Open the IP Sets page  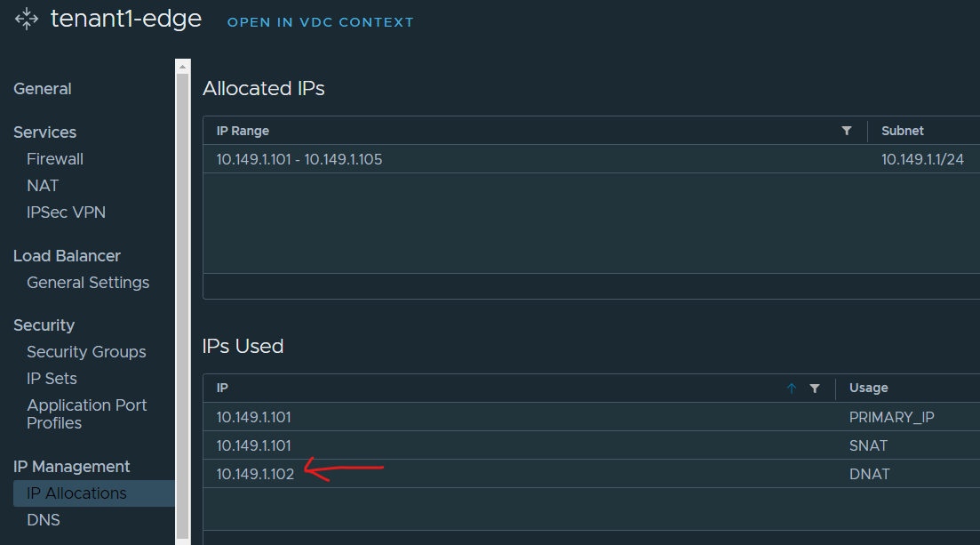[52, 379]
